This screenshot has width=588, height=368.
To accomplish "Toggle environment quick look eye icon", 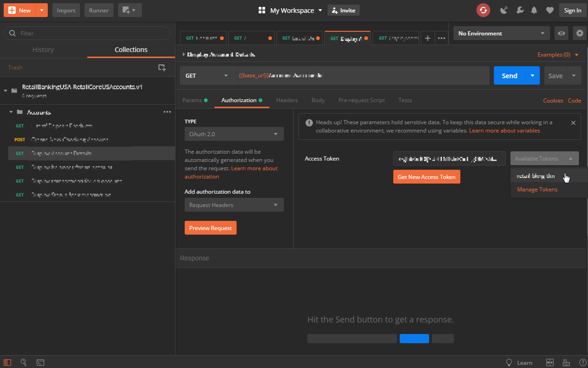I will [561, 33].
